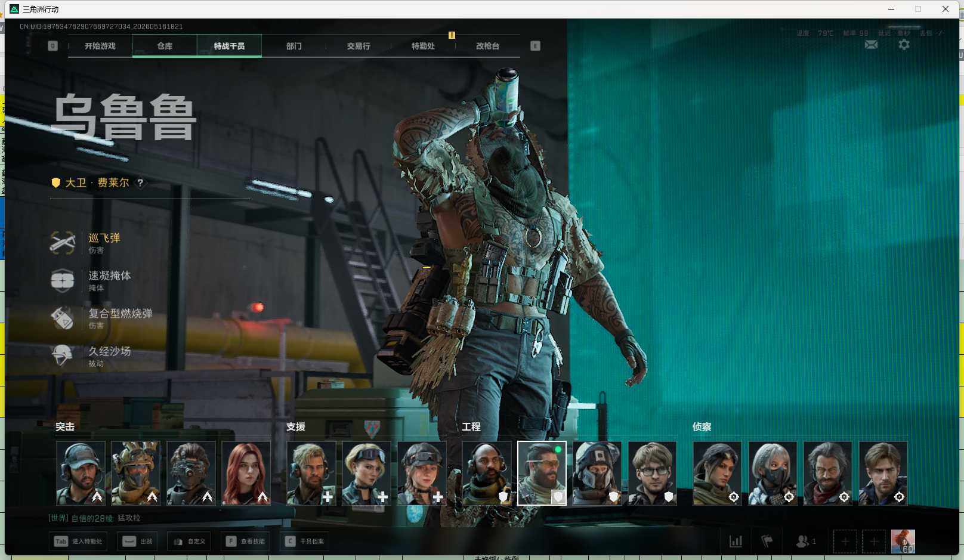
Task: Select the last 侦察 operator portrait
Action: click(x=883, y=473)
